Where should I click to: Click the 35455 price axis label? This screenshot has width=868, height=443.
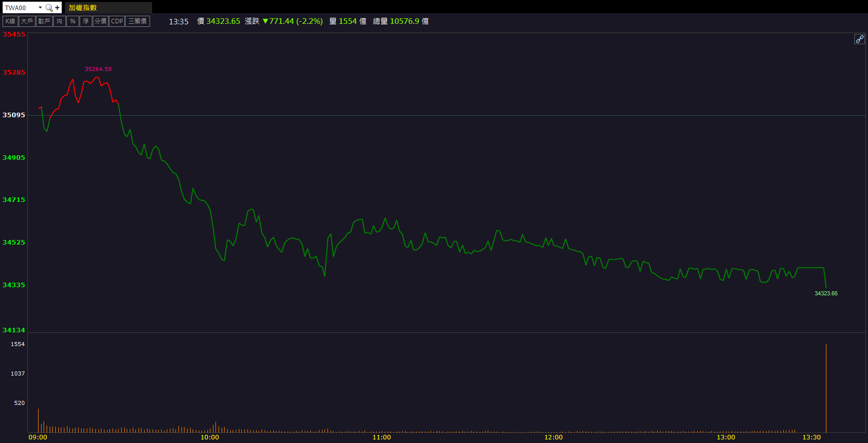click(x=14, y=35)
